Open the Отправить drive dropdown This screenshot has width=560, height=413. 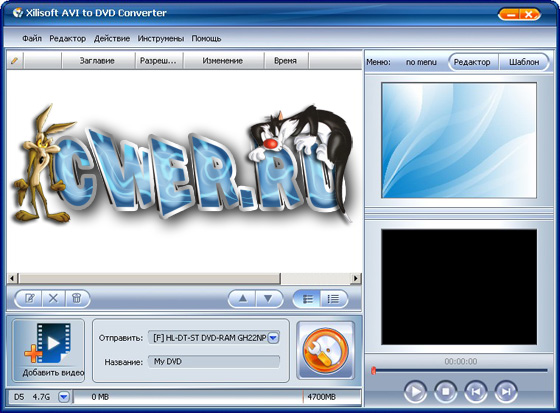[x=273, y=338]
